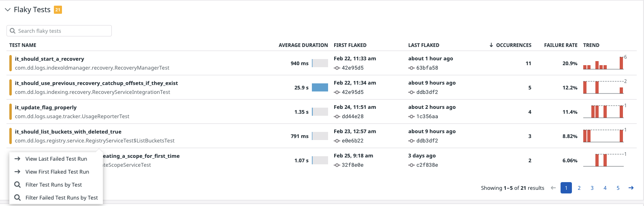Click the 25.9 s average duration bar

coord(320,87)
